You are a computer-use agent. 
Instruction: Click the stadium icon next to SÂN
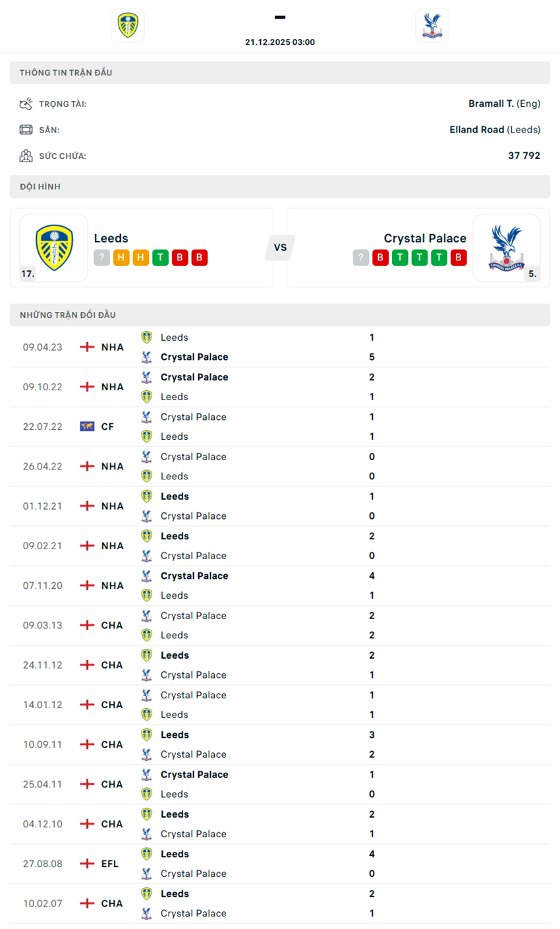[27, 129]
